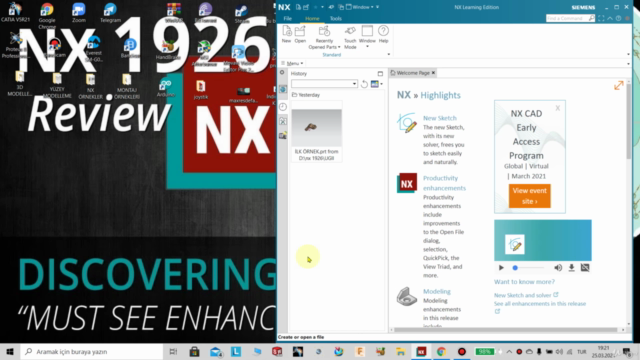Expand the welcome page with orange arrows

coord(619,85)
